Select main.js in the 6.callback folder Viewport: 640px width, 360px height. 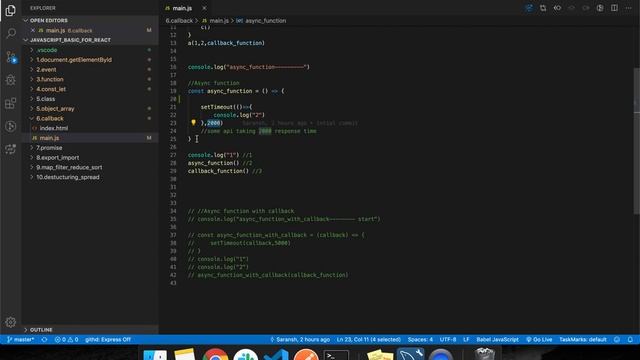coord(49,138)
